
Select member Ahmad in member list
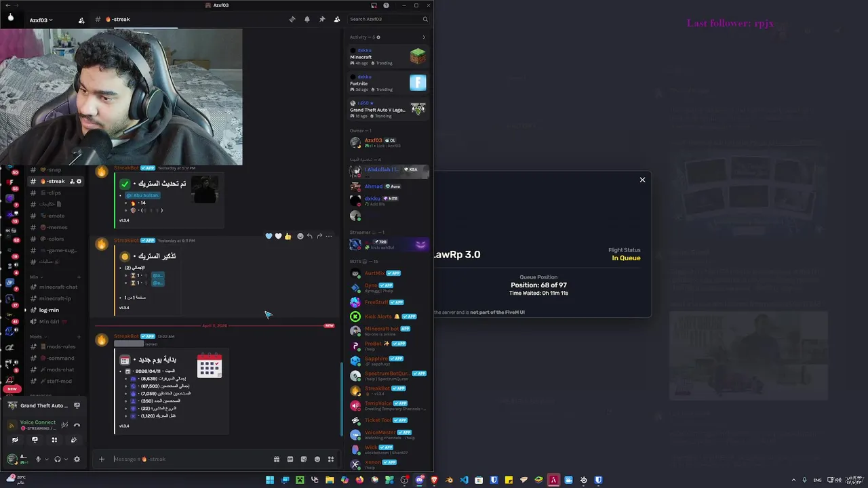tap(388, 186)
